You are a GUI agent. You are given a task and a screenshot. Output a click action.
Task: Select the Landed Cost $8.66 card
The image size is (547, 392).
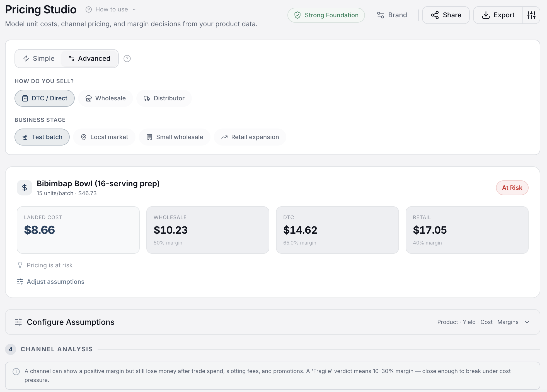tap(78, 230)
